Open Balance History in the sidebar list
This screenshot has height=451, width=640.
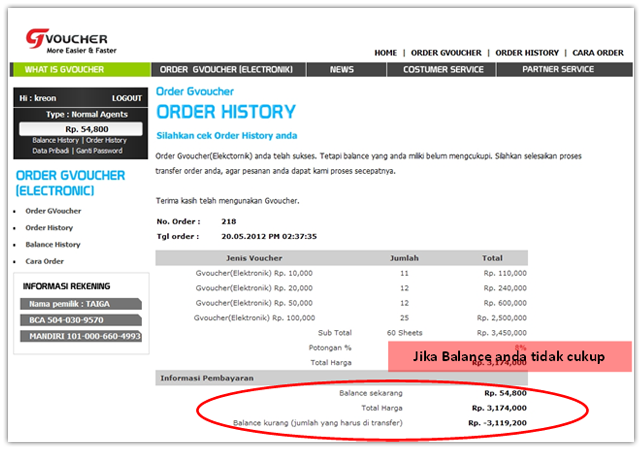[x=53, y=244]
